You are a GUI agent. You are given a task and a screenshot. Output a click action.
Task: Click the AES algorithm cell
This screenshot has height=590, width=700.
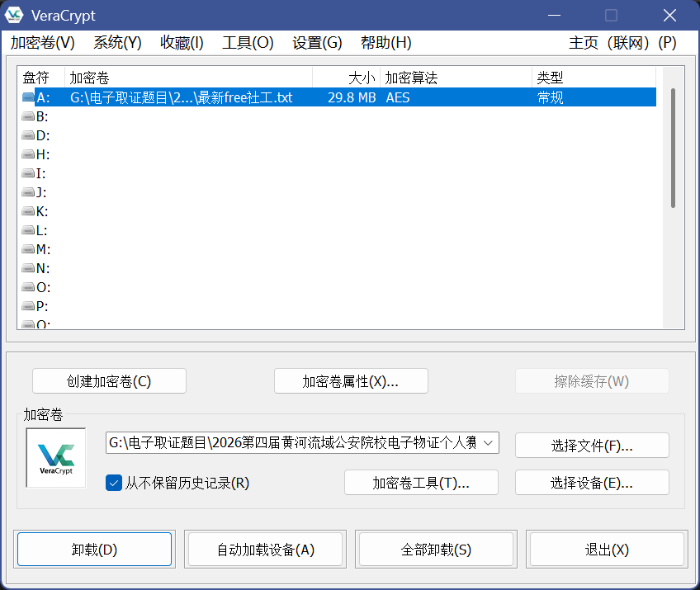398,97
